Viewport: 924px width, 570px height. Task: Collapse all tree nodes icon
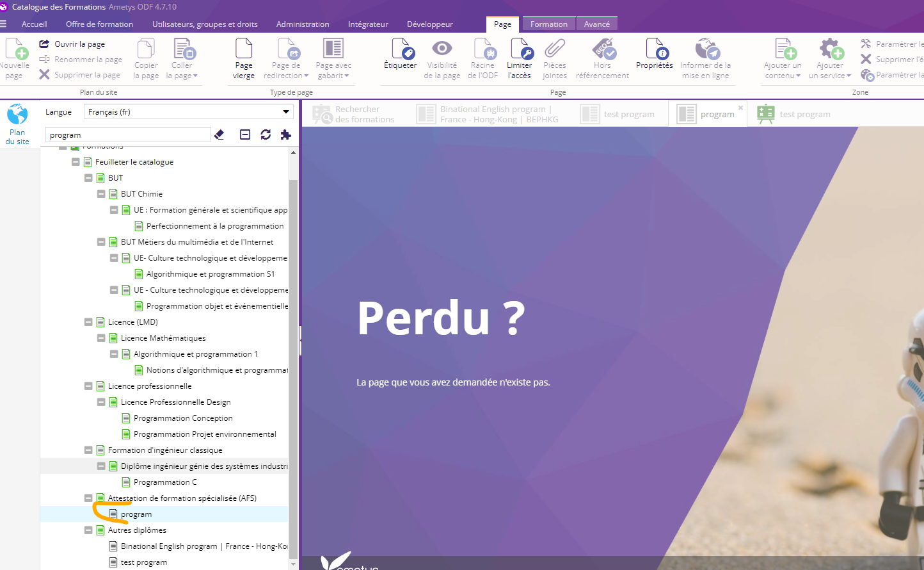[x=245, y=134]
